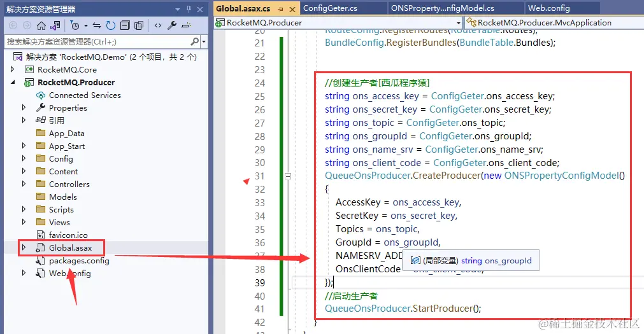Switch to the Global.asax.cs tab

243,8
